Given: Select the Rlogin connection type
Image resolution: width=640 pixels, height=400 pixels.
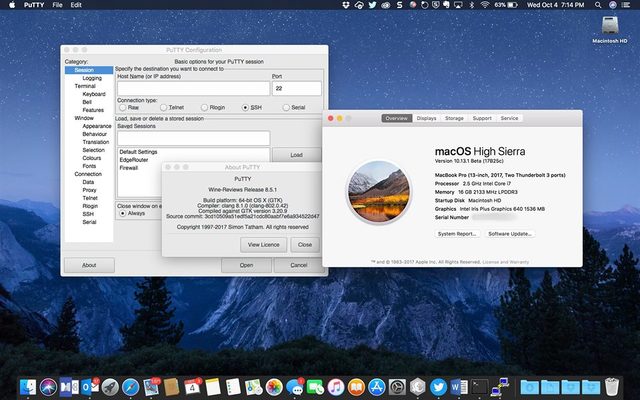Looking at the screenshot, I should pos(204,107).
